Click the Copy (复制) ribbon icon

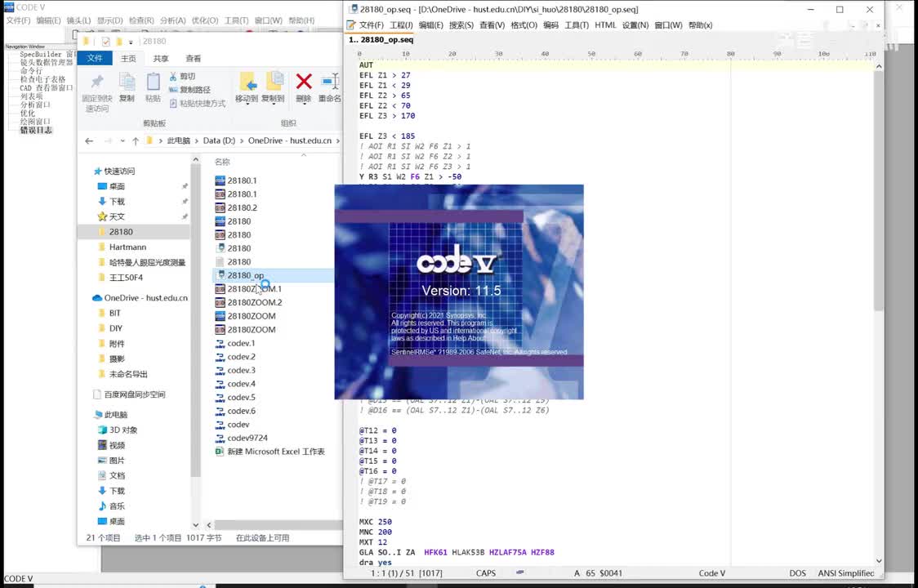[x=127, y=82]
